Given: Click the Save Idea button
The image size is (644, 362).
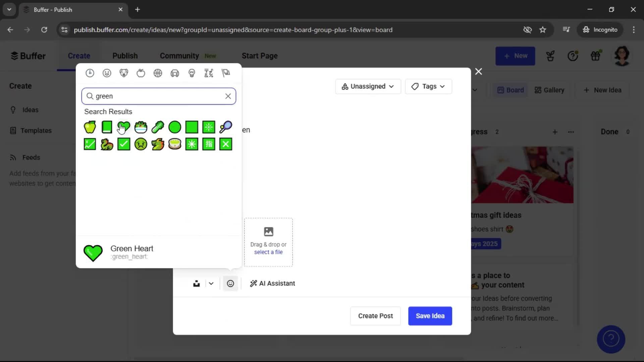Looking at the screenshot, I should pos(430,316).
